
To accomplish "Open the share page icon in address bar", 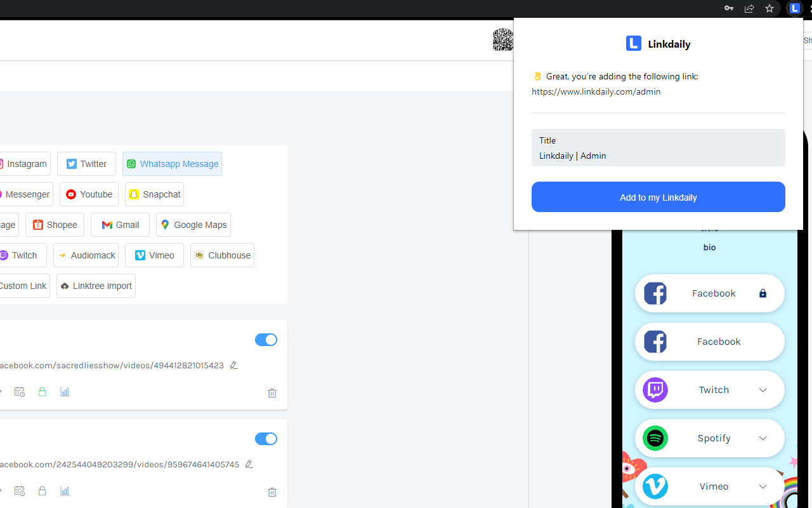I will [749, 8].
